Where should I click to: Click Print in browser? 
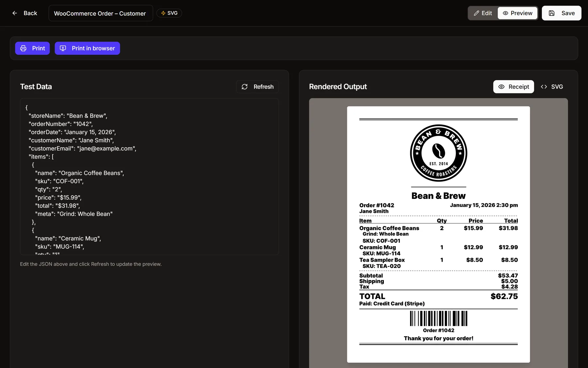click(x=87, y=48)
